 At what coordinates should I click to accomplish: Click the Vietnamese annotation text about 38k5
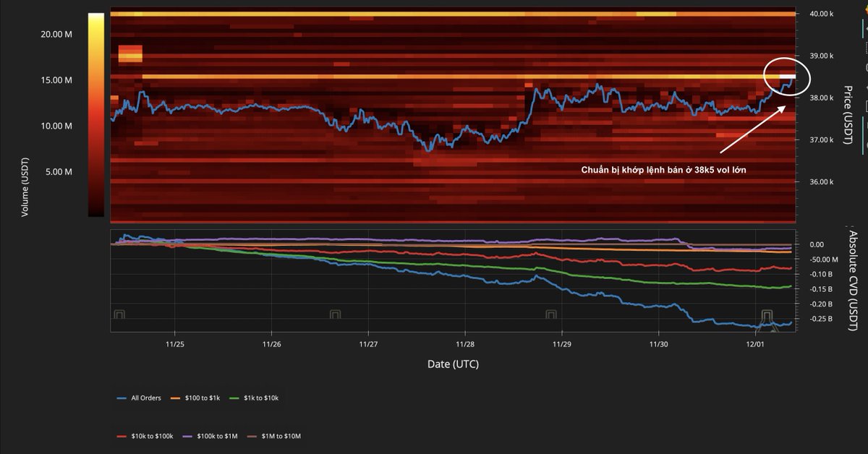[663, 170]
